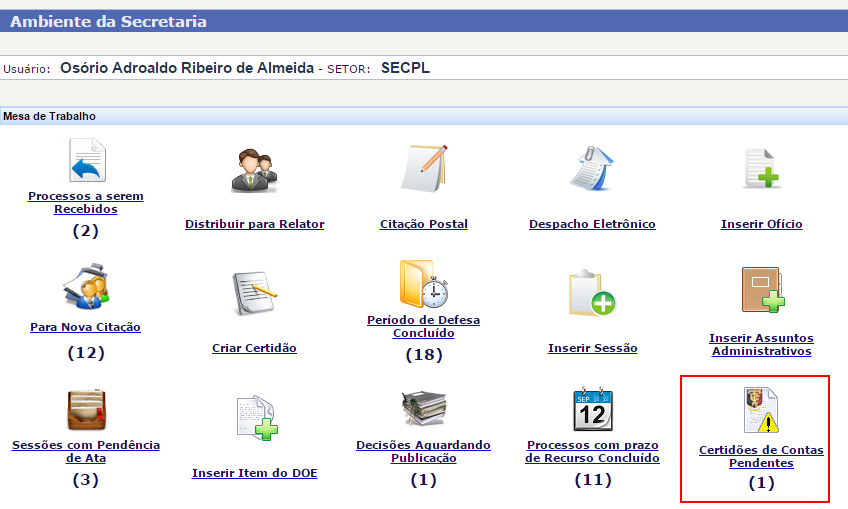This screenshot has height=509, width=848.
Task: Open the Decisões Aguardando Publicação icon
Action: [423, 410]
